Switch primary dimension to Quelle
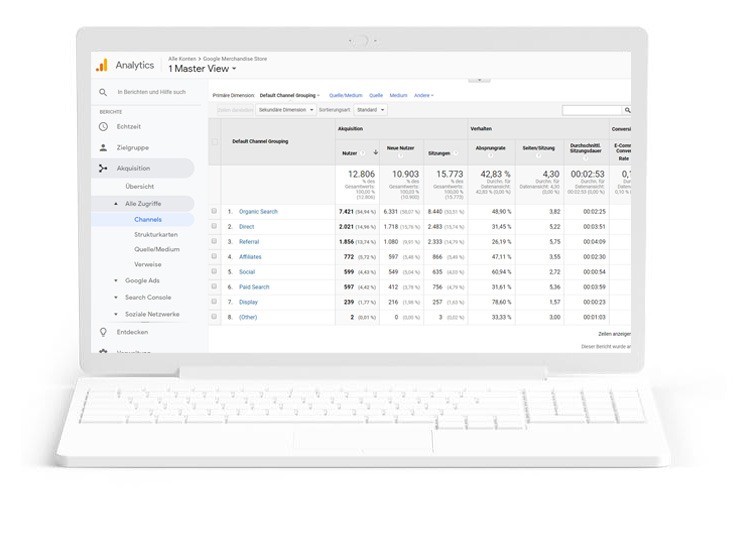Screen dimensions: 739x548 376,96
